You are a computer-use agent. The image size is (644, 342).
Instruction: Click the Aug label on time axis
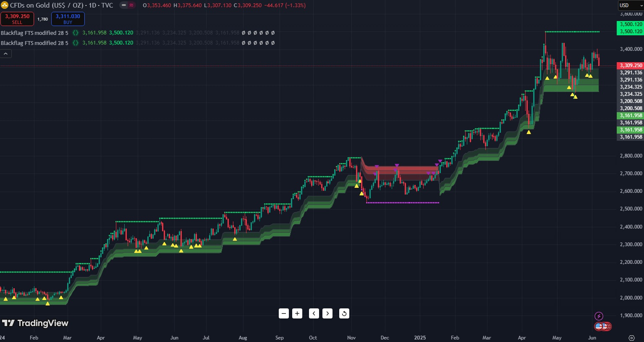pyautogui.click(x=243, y=338)
